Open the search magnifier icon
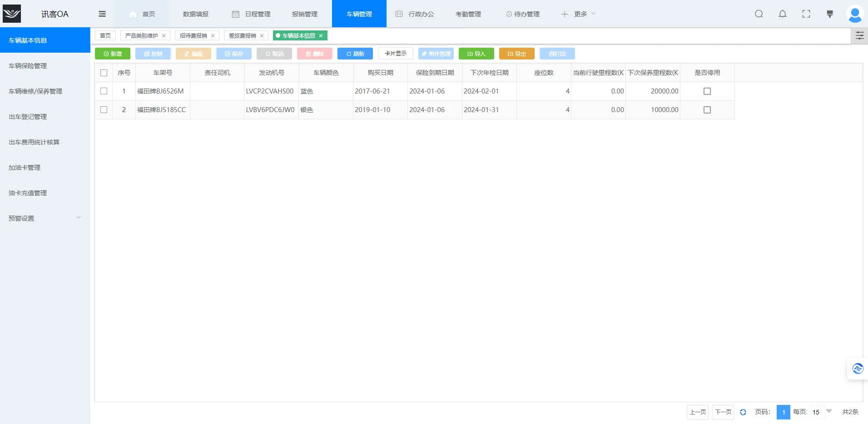 click(759, 14)
